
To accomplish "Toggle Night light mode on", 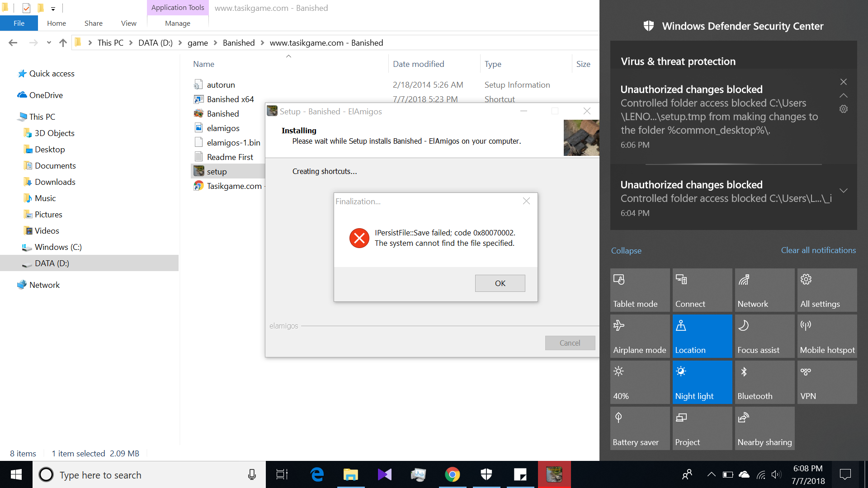I will coord(702,382).
